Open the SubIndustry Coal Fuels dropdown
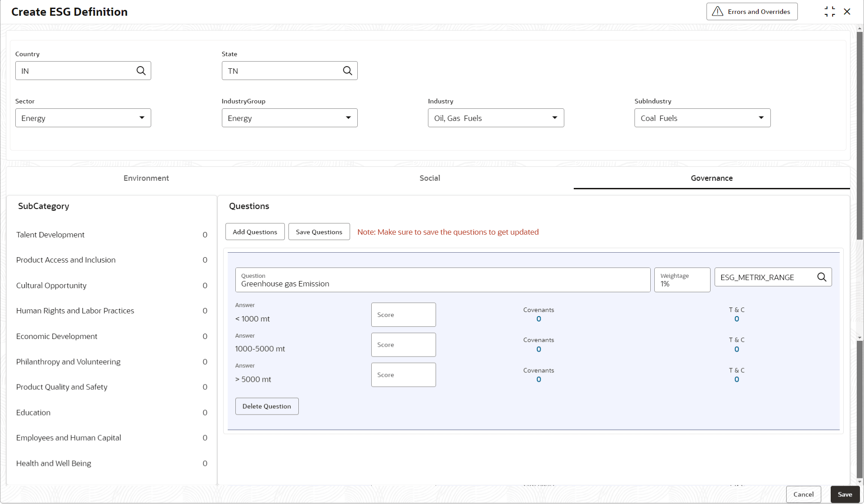 coord(761,118)
